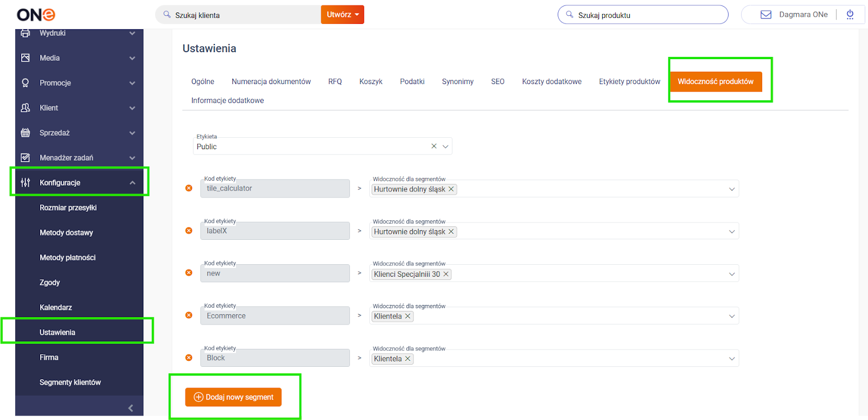
Task: Open the Synonimy tab
Action: point(458,81)
